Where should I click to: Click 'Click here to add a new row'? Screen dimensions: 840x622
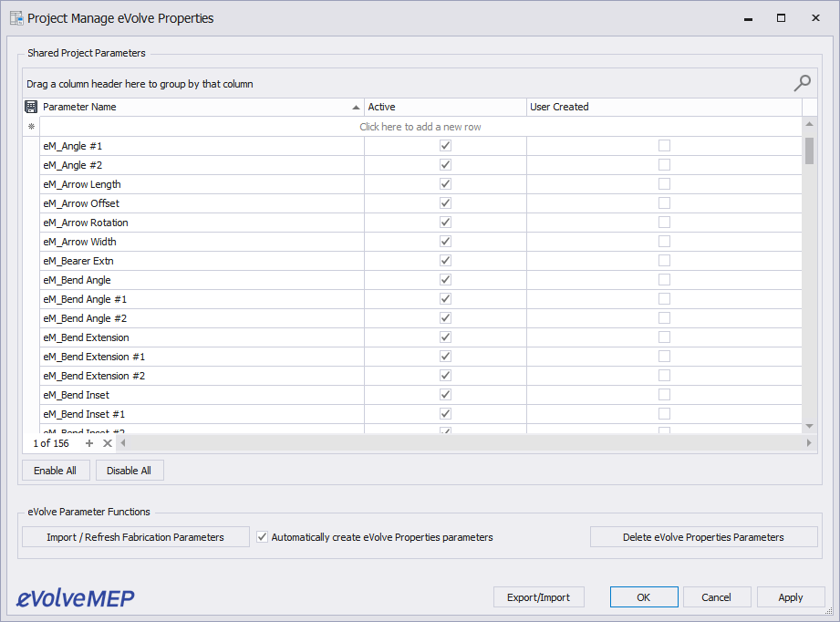[420, 127]
